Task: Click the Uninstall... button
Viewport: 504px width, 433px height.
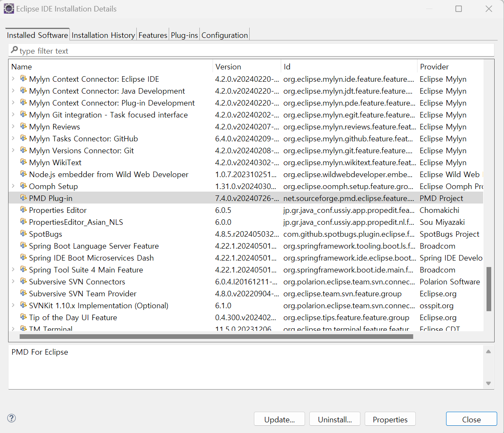Action: point(335,419)
